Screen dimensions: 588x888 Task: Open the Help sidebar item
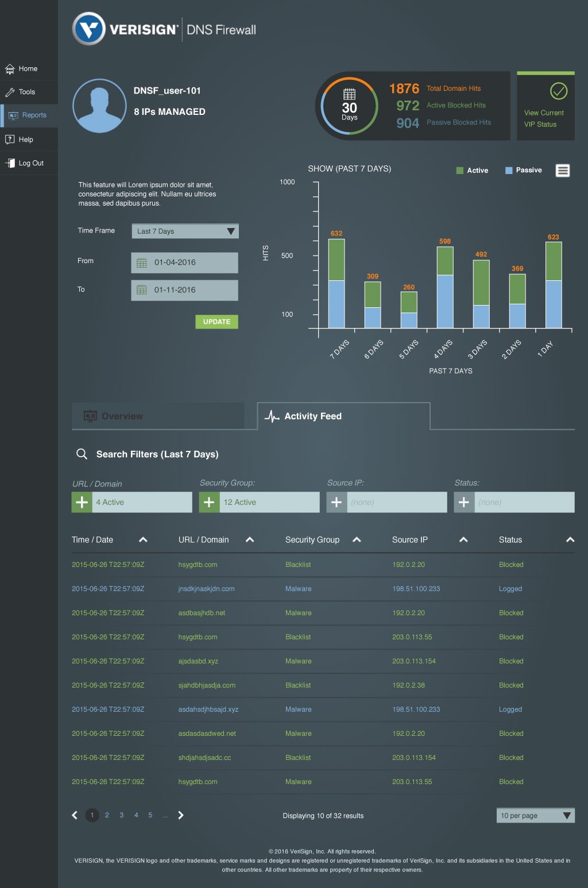coord(29,140)
